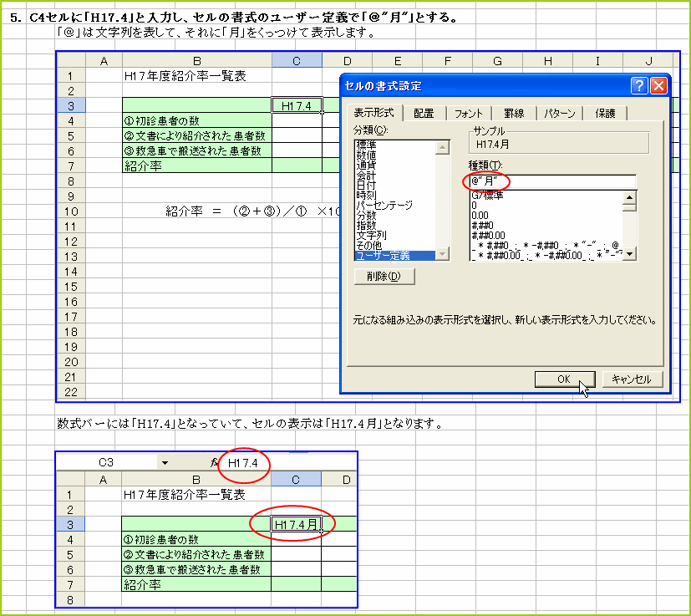
Task: Open the フォント tab
Action: 470,113
